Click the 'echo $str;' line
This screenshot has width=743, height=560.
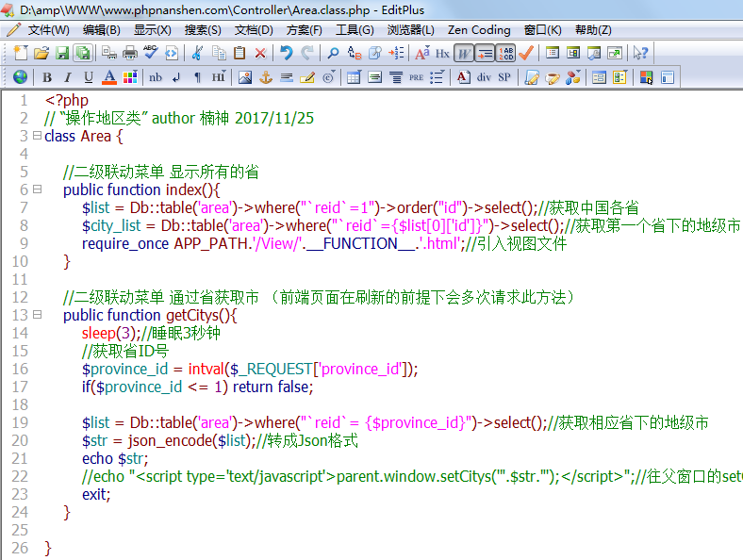coord(115,458)
